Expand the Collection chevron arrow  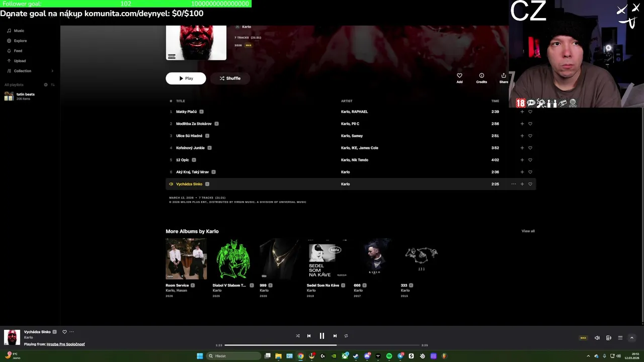pos(52,71)
